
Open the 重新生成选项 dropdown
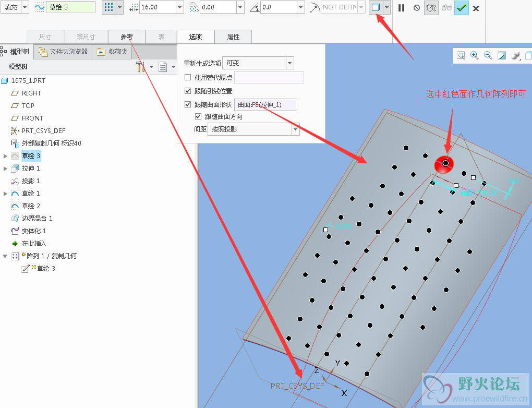coord(290,63)
